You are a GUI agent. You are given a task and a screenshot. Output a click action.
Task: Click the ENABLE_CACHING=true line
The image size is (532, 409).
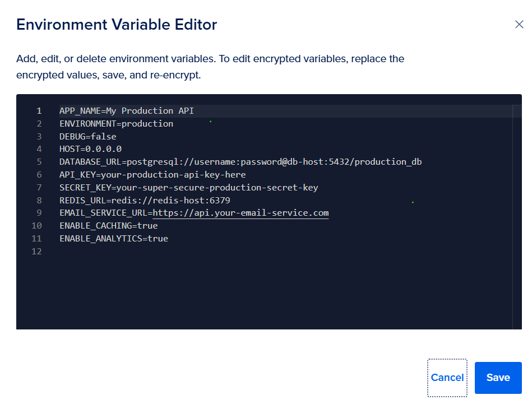[x=108, y=226]
